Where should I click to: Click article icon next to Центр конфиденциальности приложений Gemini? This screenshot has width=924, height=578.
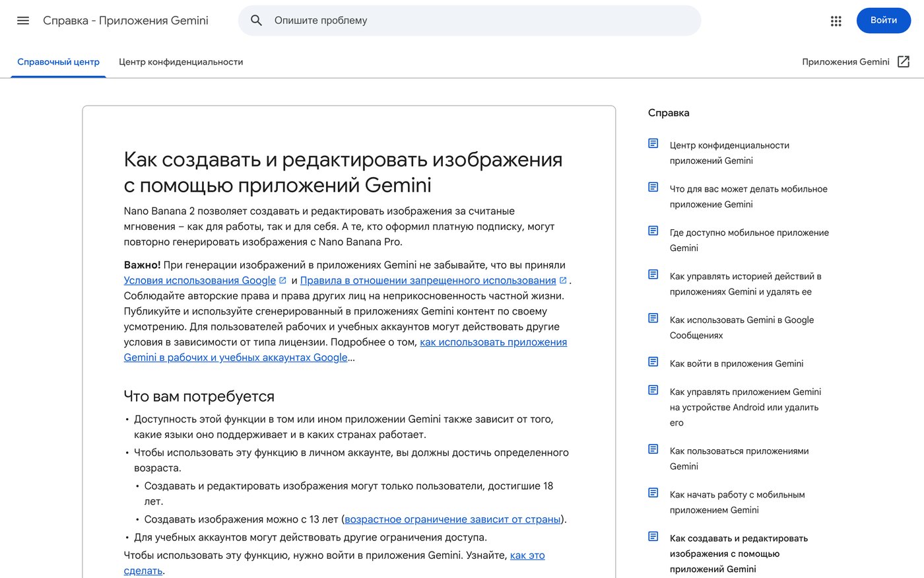653,143
